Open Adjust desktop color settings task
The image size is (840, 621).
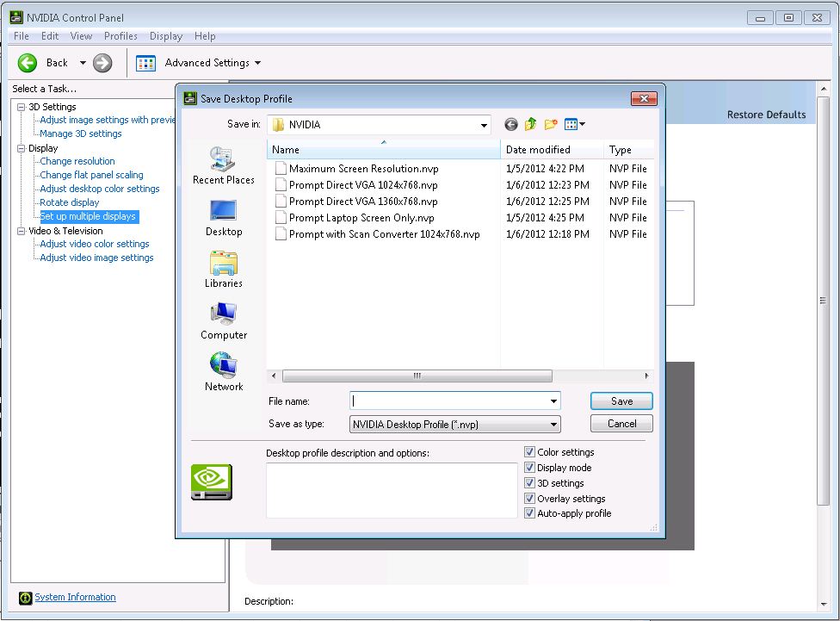tap(100, 189)
